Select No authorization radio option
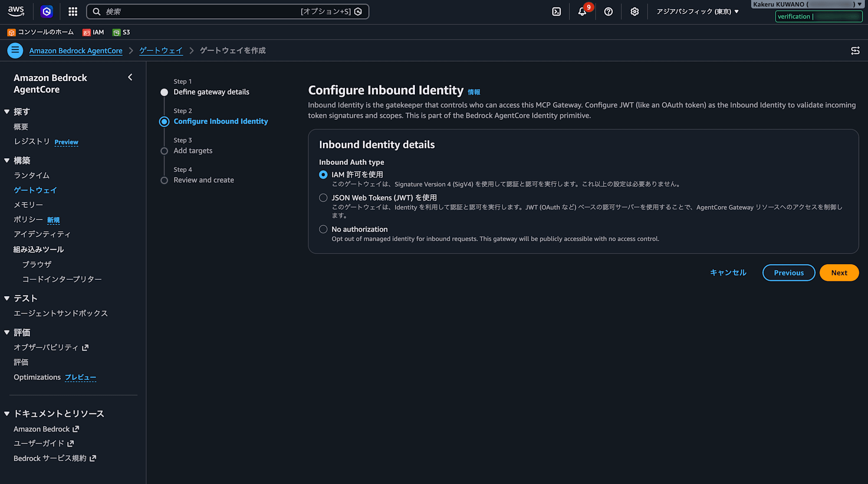Screen dimensions: 868x484 coord(323,229)
